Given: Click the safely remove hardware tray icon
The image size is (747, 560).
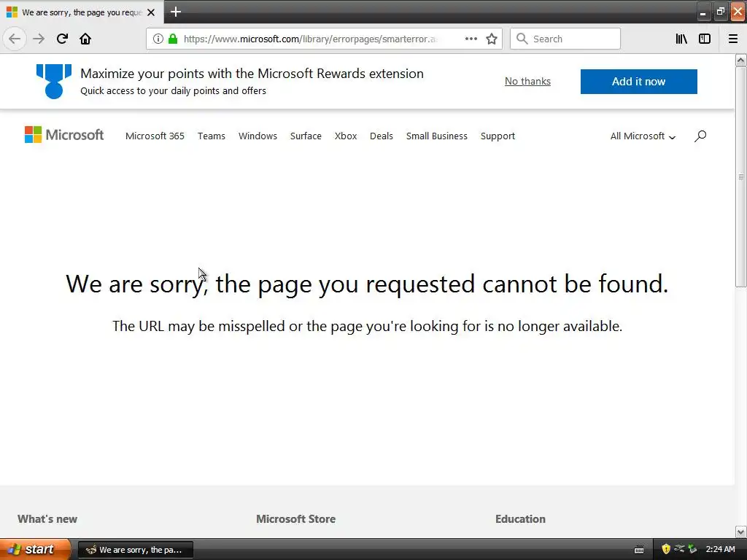Looking at the screenshot, I should (692, 549).
